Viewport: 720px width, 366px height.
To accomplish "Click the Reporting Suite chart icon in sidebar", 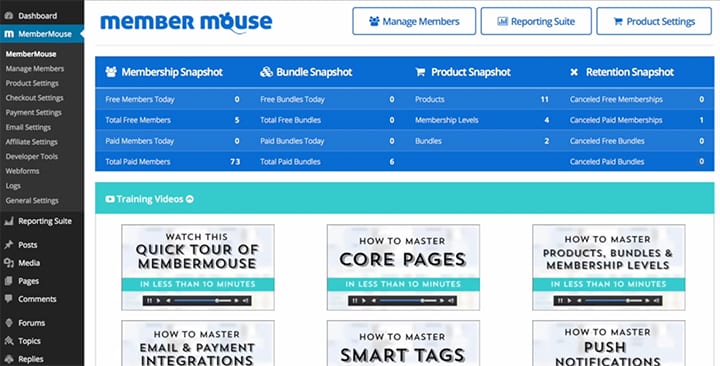I will [9, 221].
